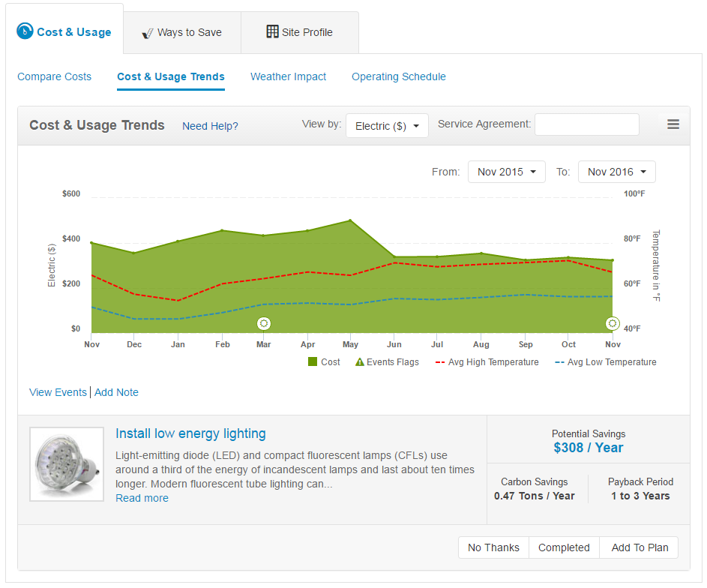Click the Site Profile building icon
Image resolution: width=707 pixels, height=588 pixels.
pyautogui.click(x=273, y=31)
